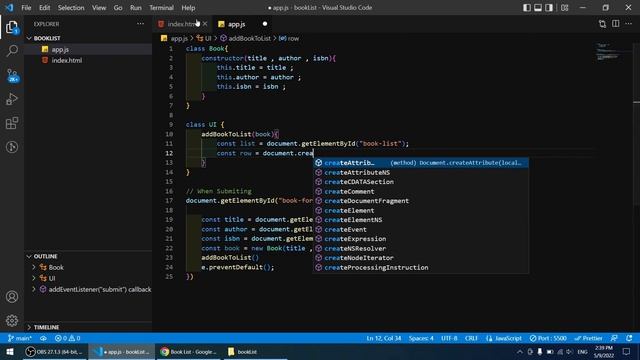Choose createNodeIterator suggestion
640x360 pixels.
coord(421,258)
